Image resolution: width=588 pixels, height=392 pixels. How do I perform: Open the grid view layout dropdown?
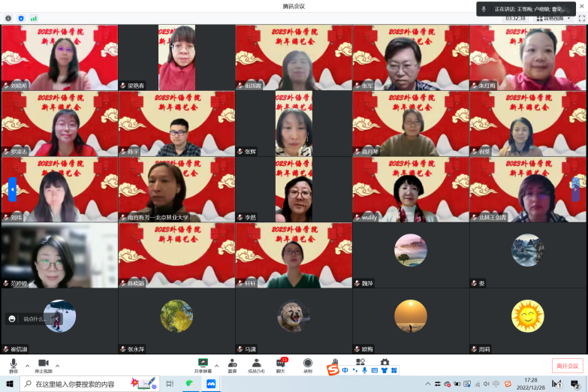(x=553, y=18)
